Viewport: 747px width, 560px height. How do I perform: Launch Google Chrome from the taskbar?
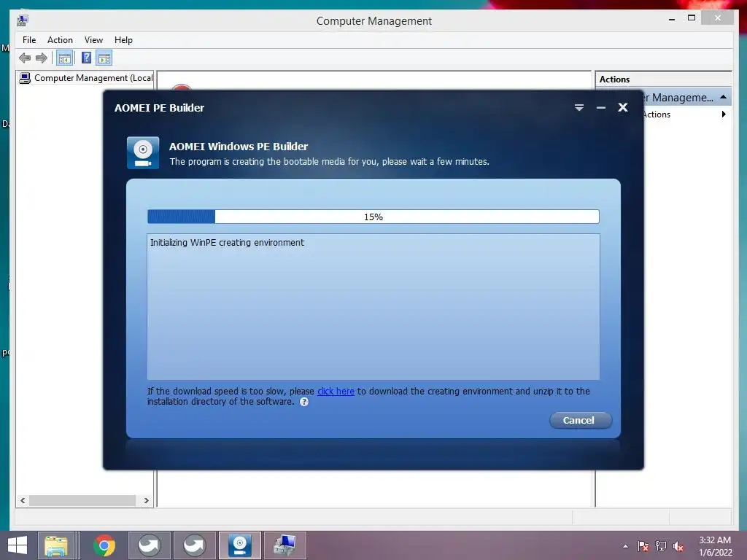click(x=104, y=545)
